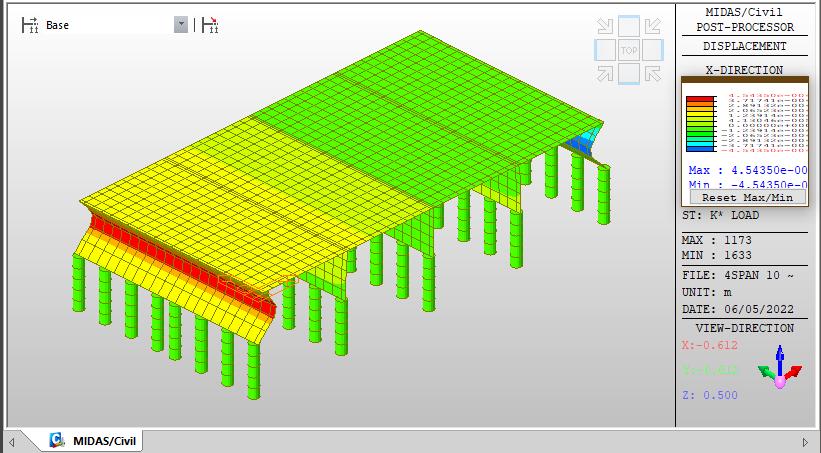Image resolution: width=821 pixels, height=453 pixels.
Task: Click the X-DIRECTION legend label
Action: (744, 70)
